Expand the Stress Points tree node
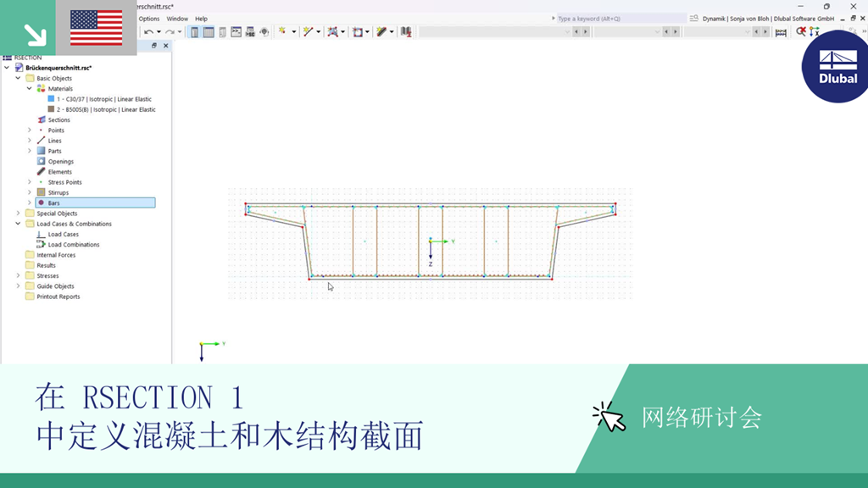Screen dimensions: 868x488 (30, 182)
